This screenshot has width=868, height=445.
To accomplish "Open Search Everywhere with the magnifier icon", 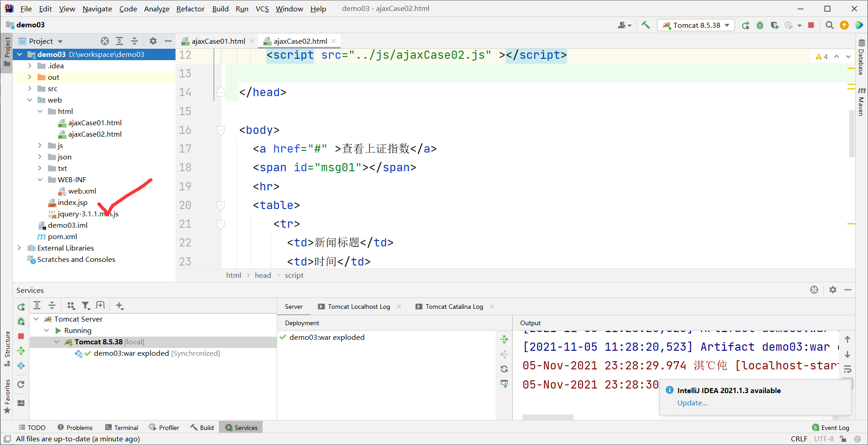I will pyautogui.click(x=830, y=25).
